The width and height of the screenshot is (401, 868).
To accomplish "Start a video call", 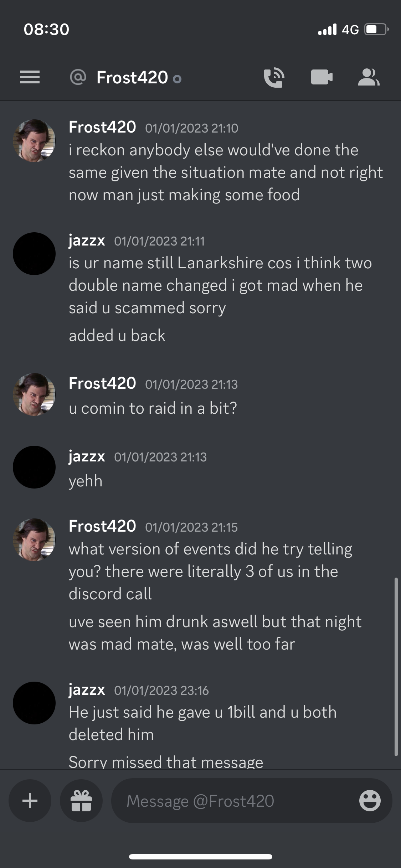I will tap(322, 77).
